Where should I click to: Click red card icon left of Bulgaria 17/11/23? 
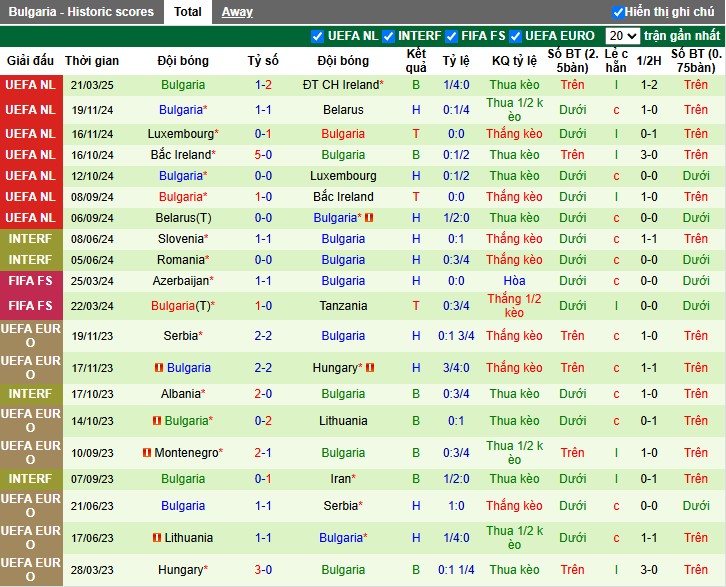coord(159,367)
